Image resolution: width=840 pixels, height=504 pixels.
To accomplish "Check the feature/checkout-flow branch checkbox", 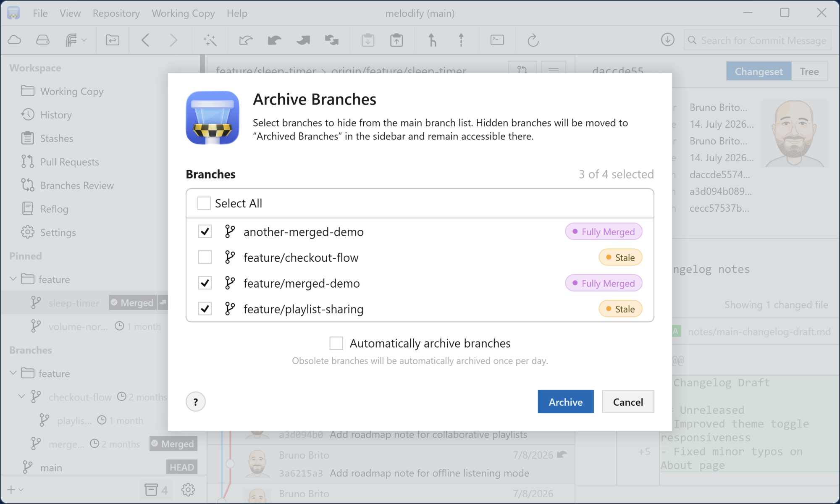I will click(x=205, y=257).
